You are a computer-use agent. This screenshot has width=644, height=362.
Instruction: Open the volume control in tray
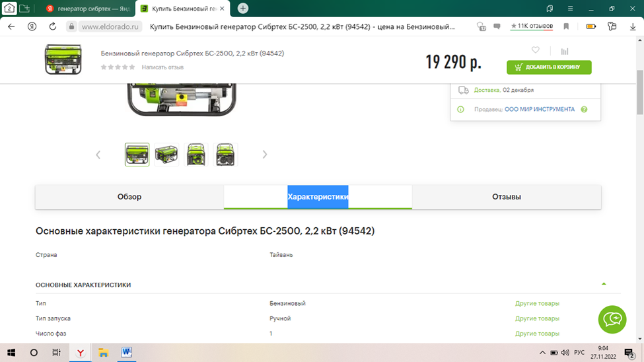click(565, 353)
